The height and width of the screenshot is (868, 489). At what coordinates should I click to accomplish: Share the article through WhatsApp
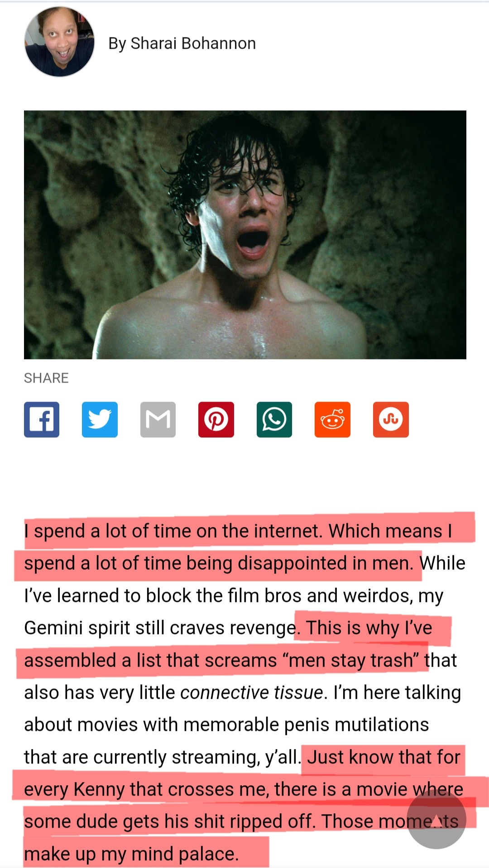[274, 419]
